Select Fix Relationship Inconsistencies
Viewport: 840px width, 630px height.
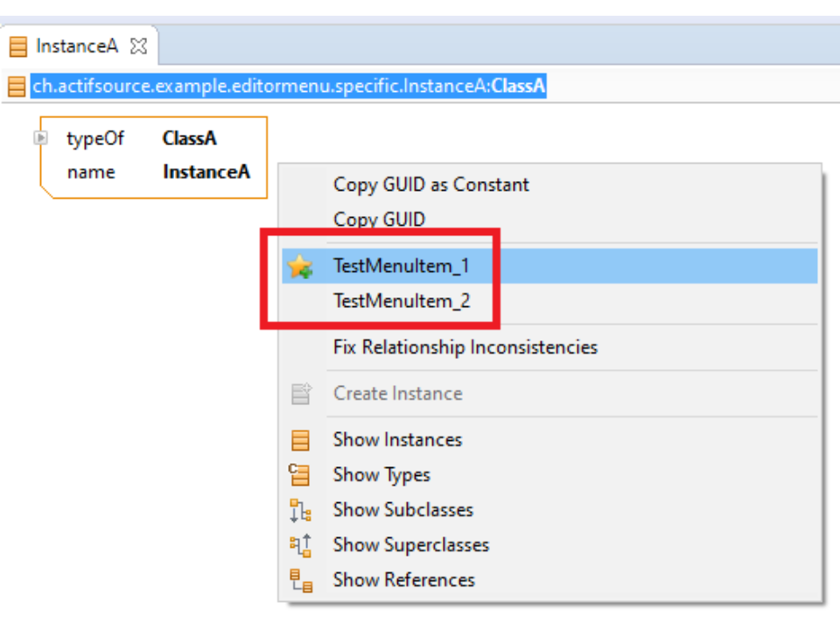(465, 347)
